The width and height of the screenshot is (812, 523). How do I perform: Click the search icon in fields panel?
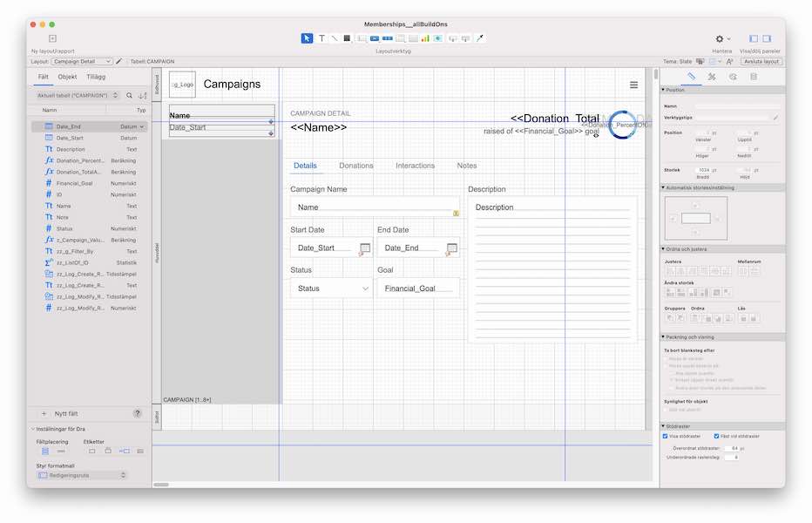130,95
